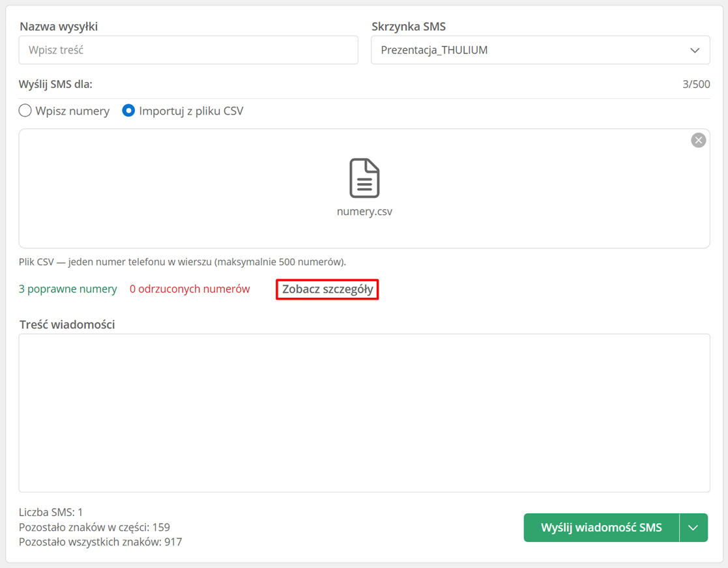Click the 3 poprawne numery text

68,289
